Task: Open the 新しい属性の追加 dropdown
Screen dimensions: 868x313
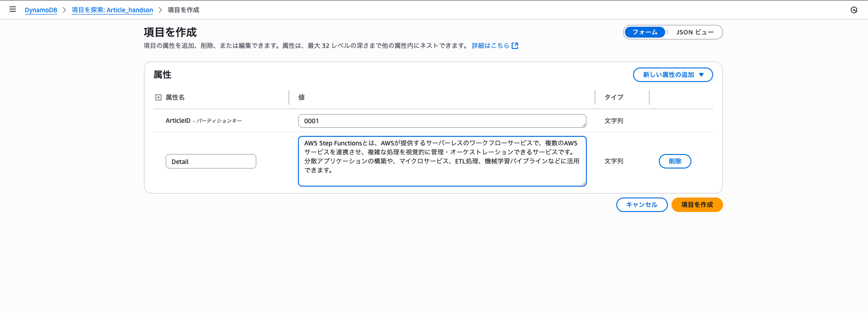Action: pos(673,75)
